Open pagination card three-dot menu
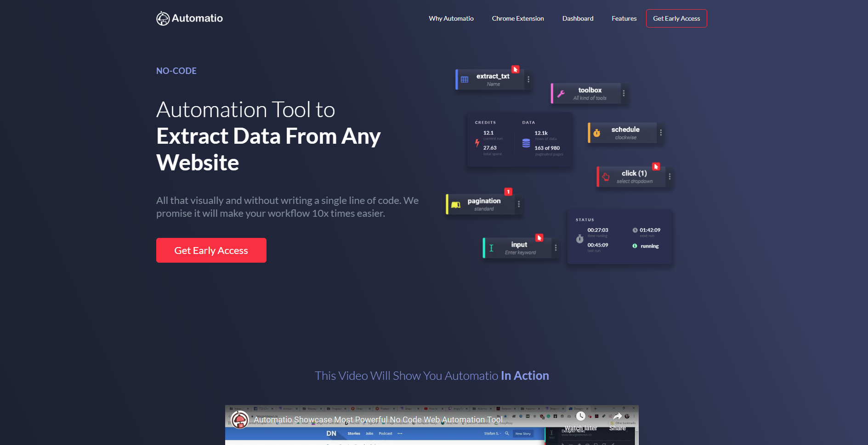 point(519,204)
